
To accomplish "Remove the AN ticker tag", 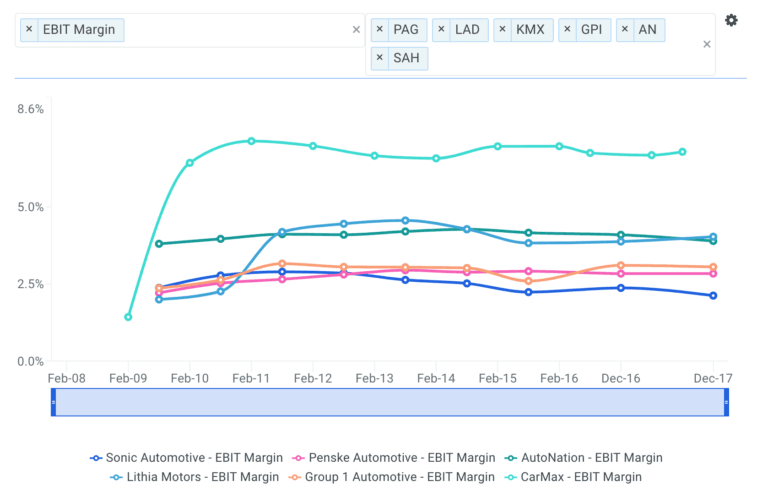I will pyautogui.click(x=625, y=30).
